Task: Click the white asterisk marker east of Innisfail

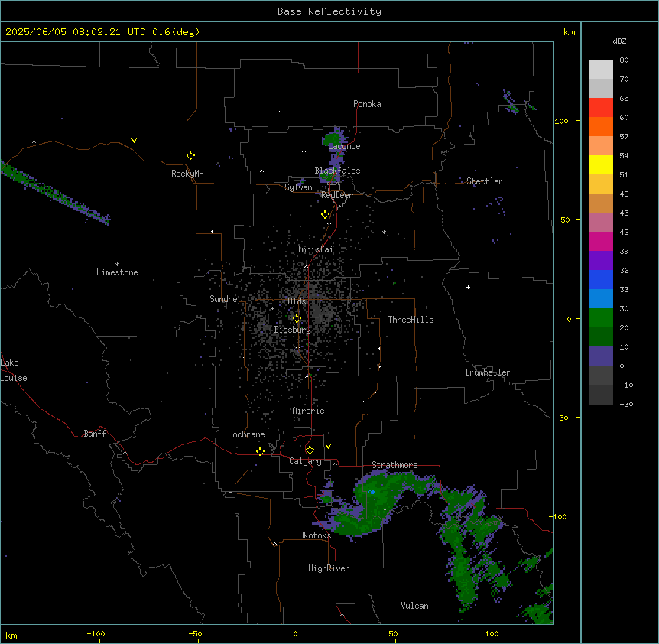Action: (x=384, y=232)
